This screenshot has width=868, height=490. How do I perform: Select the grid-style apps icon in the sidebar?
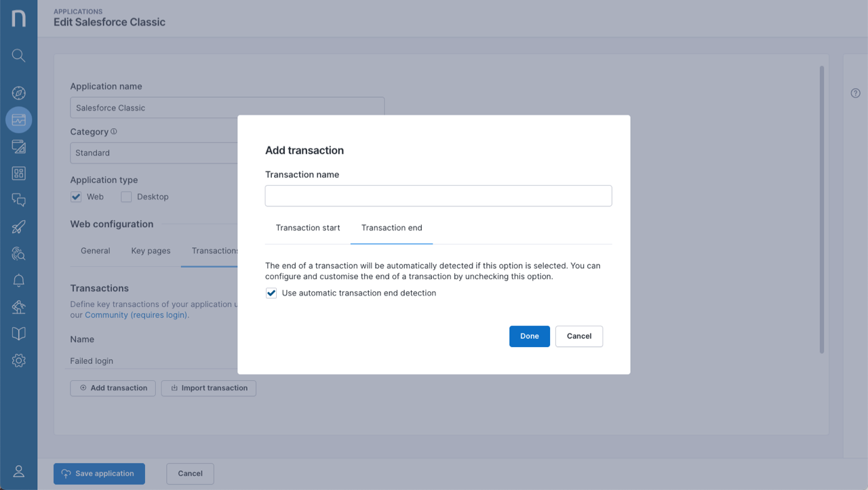[18, 173]
